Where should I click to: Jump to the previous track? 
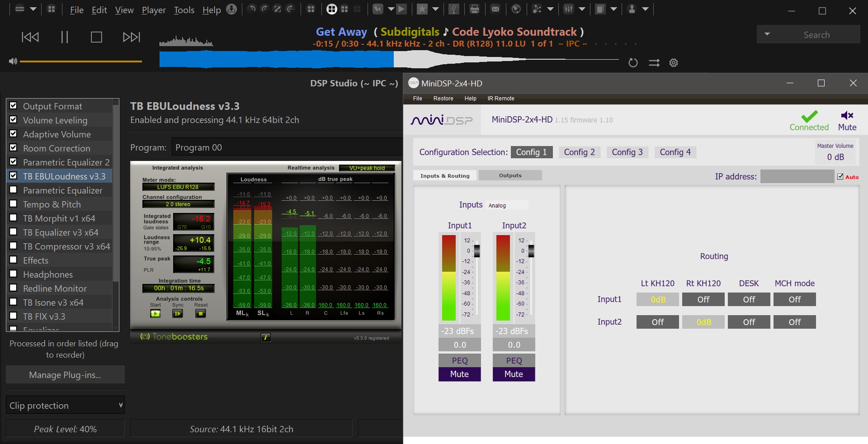coord(30,37)
